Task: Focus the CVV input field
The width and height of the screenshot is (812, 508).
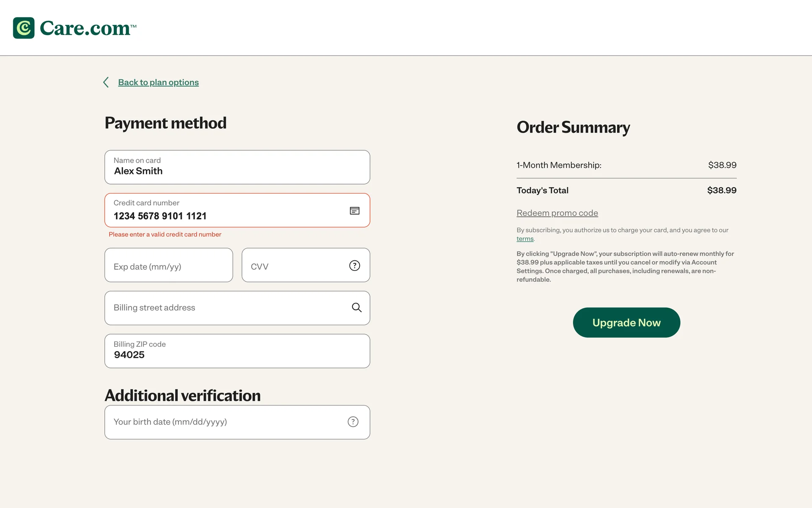Action: [x=296, y=265]
